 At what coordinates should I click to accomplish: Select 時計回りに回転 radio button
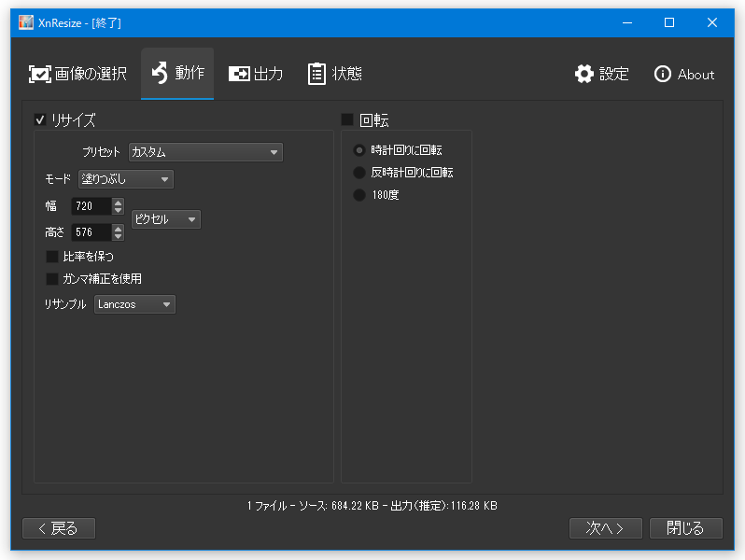[x=359, y=150]
